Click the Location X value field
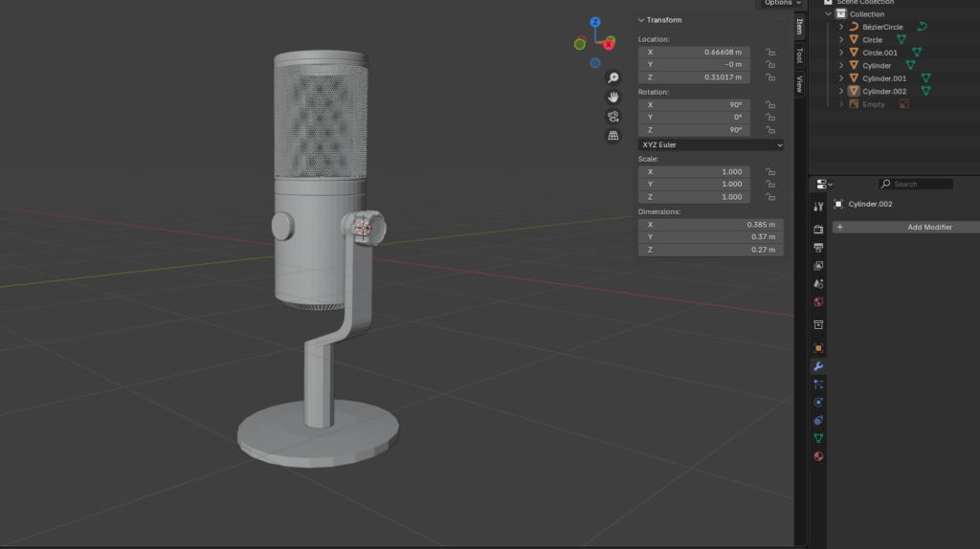This screenshot has height=549, width=980. click(694, 52)
